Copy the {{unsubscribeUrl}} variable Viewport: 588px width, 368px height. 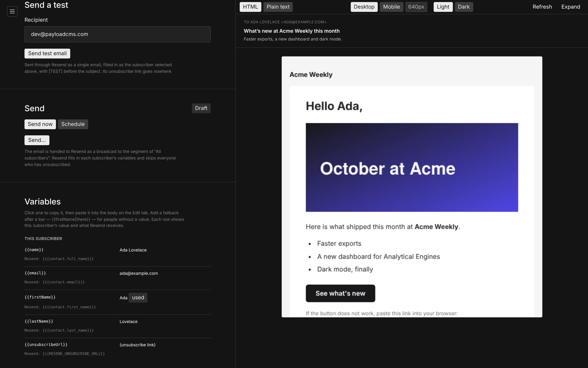(x=46, y=345)
